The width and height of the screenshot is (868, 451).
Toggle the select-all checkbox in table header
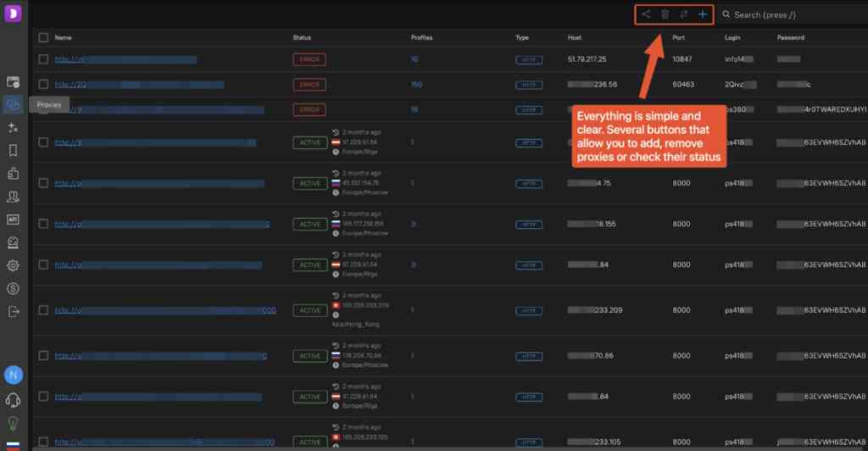point(43,37)
